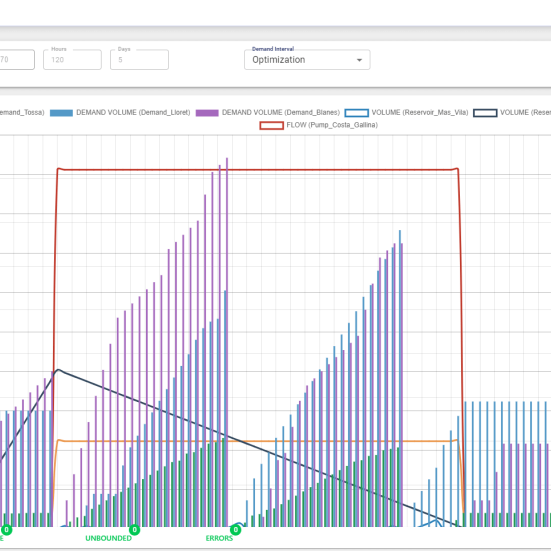The width and height of the screenshot is (551, 551).
Task: Open the ERRORS status label
Action: click(219, 538)
